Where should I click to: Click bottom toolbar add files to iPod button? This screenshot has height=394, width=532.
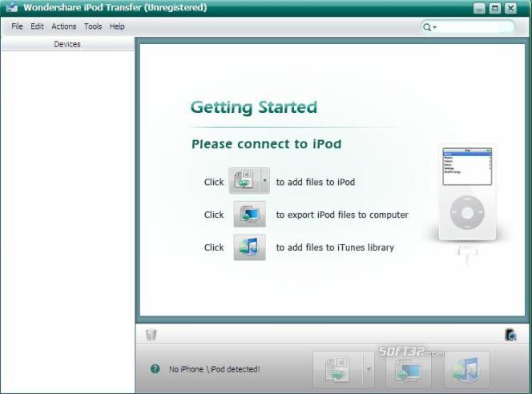pyautogui.click(x=337, y=370)
